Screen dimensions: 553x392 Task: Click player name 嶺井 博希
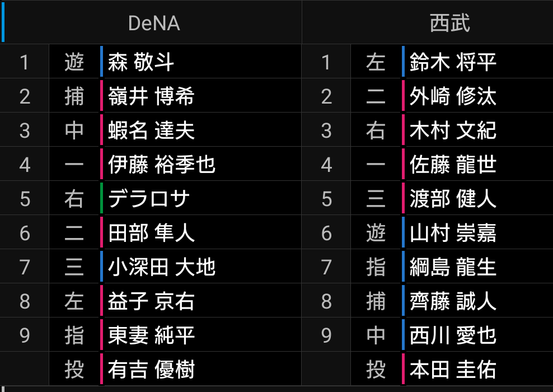pos(151,96)
